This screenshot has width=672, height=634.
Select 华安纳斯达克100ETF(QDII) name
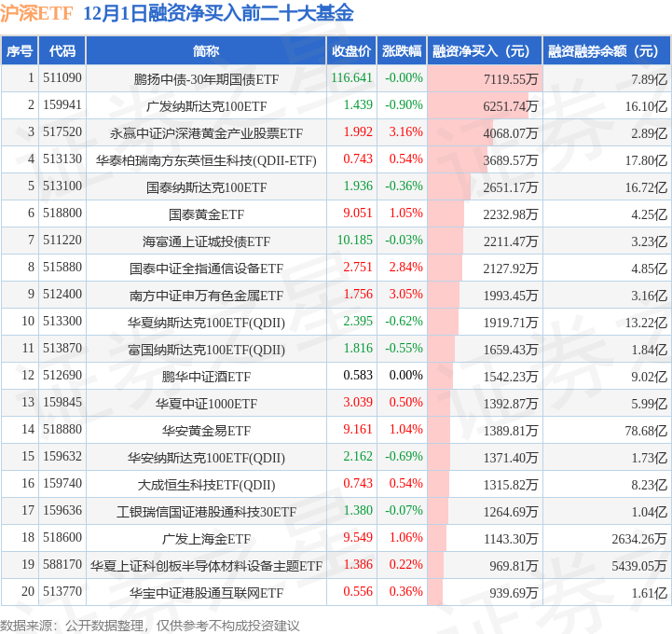[206, 458]
